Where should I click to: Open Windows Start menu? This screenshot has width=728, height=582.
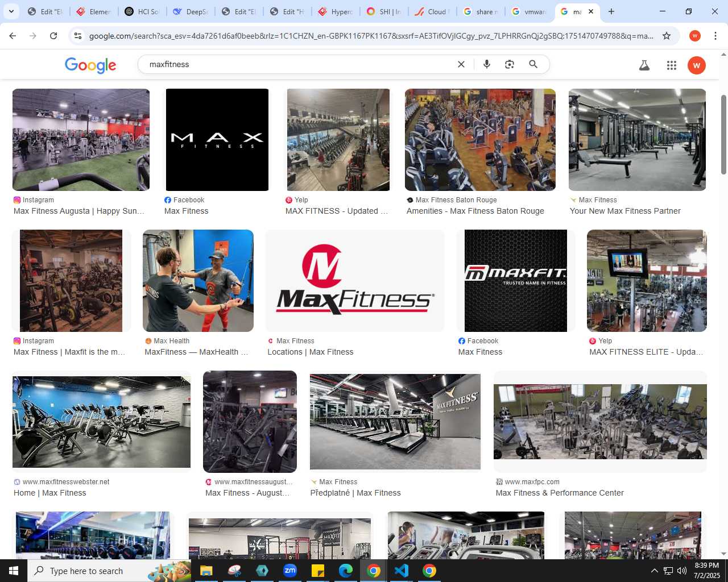coord(14,571)
